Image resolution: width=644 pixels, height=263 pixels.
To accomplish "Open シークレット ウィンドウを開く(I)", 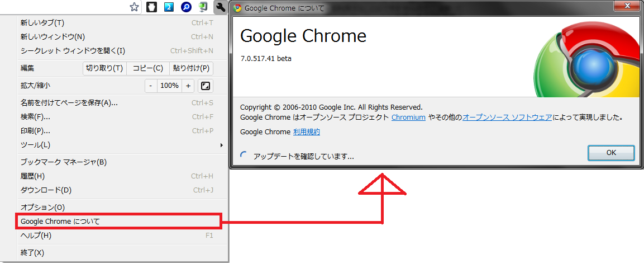I will (122, 50).
